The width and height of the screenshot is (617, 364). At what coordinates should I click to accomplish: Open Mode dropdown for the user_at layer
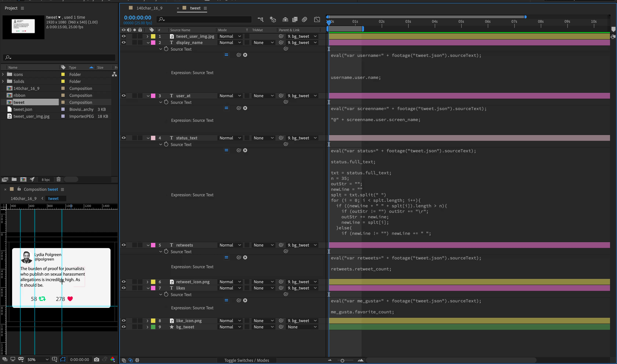pos(230,96)
